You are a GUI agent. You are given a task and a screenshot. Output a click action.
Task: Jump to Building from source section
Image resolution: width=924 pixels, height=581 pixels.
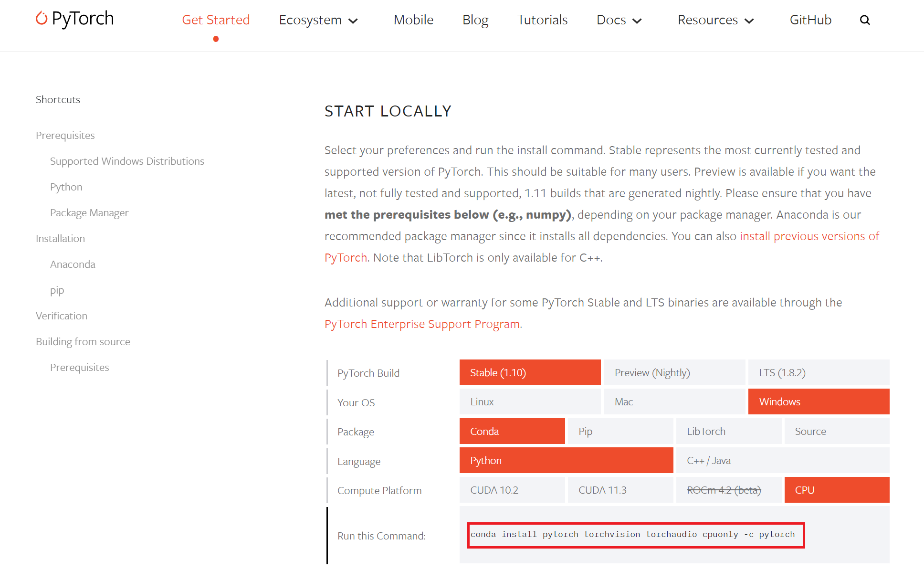pyautogui.click(x=83, y=342)
